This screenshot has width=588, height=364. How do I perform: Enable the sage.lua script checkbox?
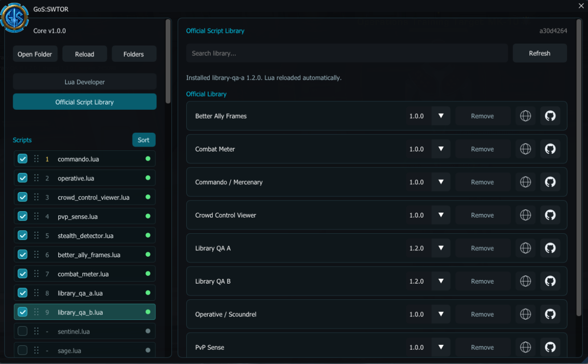23,350
